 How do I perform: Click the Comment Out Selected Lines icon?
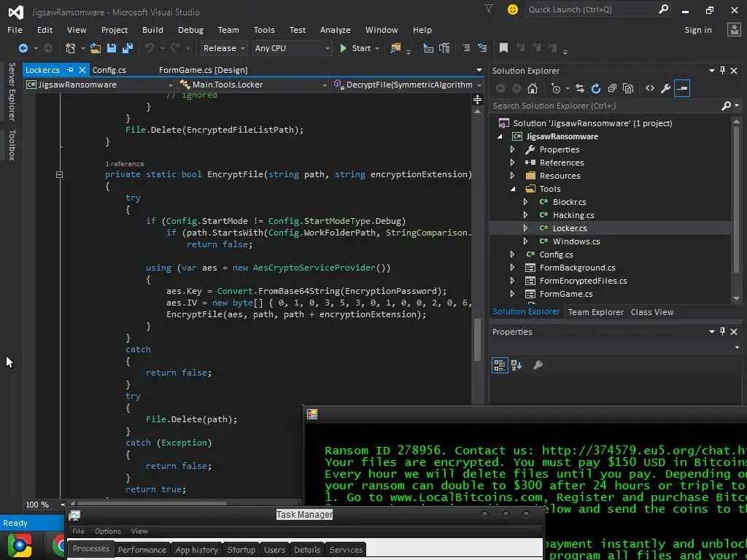(x=466, y=48)
